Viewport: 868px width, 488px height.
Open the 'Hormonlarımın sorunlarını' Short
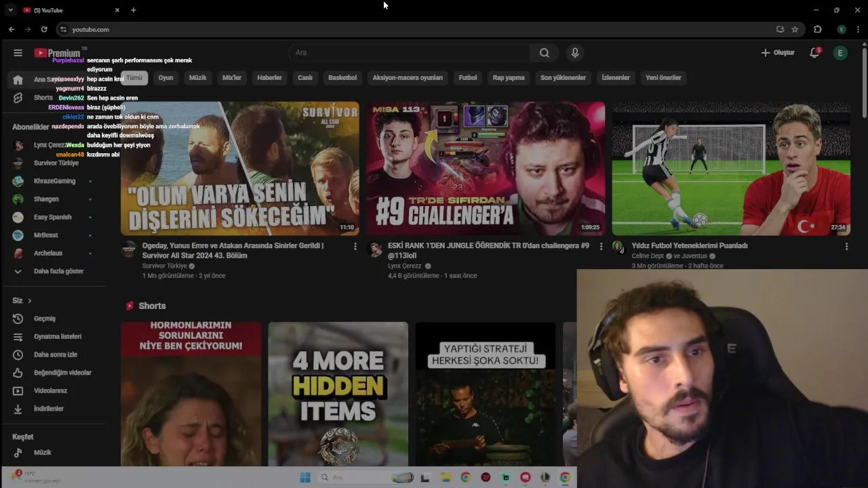tap(191, 394)
